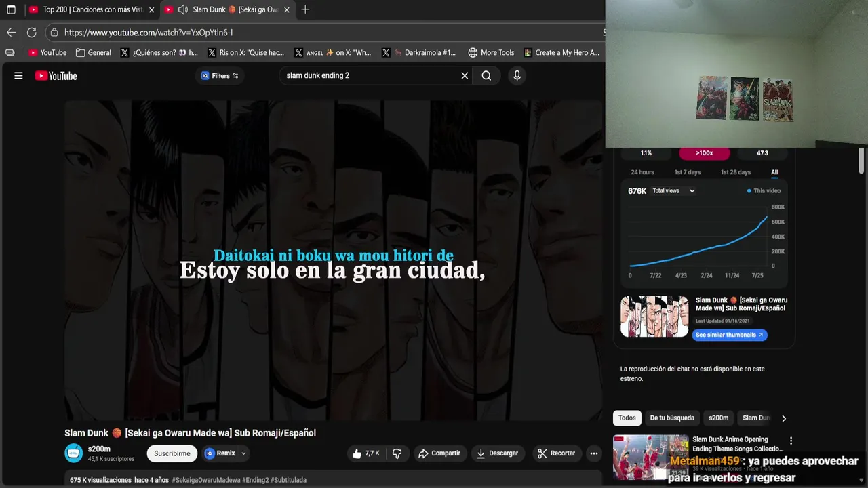The height and width of the screenshot is (488, 868).
Task: Open Total views metric dropdown
Action: coord(673,191)
